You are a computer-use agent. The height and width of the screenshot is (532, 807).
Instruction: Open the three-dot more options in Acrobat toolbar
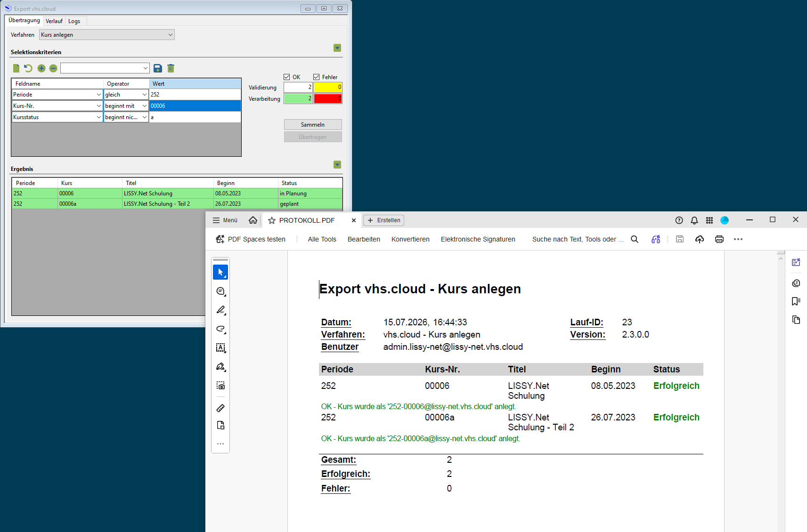tap(738, 239)
